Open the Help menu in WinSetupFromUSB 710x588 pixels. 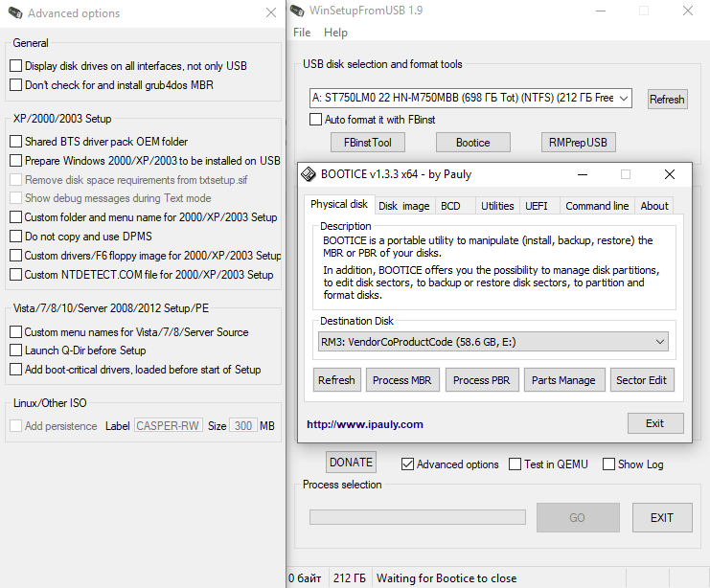point(335,33)
